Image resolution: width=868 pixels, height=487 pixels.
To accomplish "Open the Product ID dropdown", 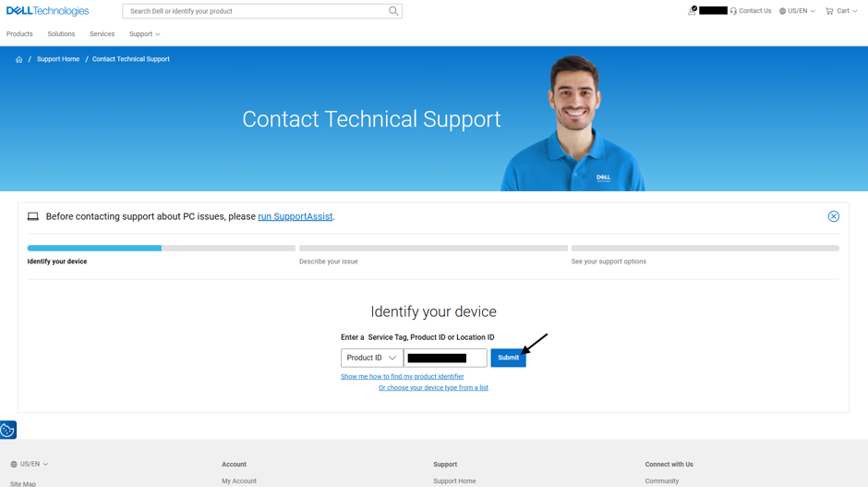I will (371, 358).
